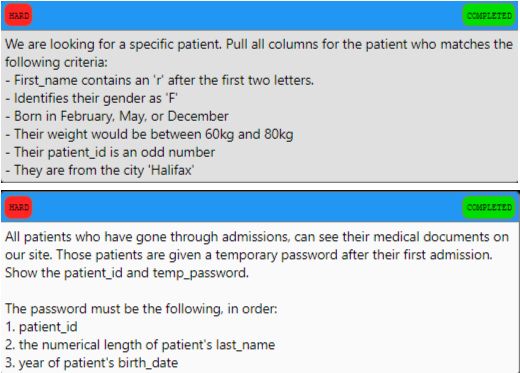The width and height of the screenshot is (520, 373).
Task: Click the line about first_name containing an 'r'
Action: pyautogui.click(x=160, y=80)
